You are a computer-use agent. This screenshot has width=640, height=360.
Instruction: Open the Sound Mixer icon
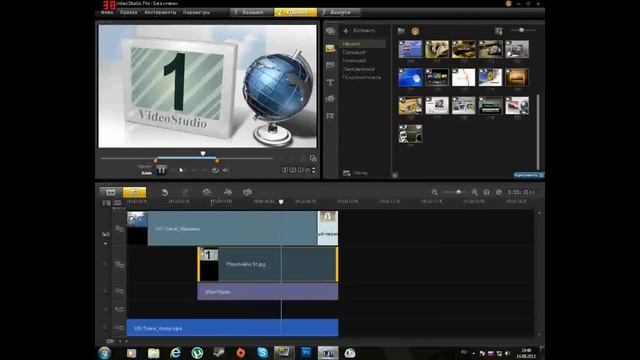click(x=228, y=192)
